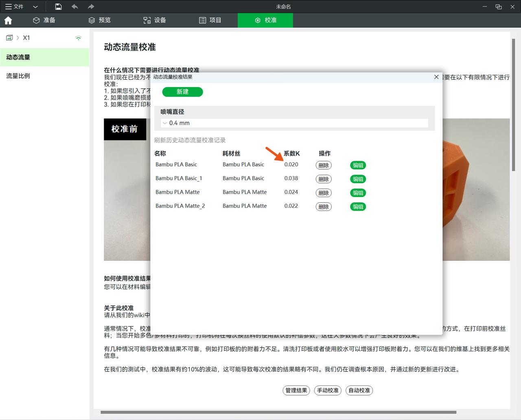Viewport: 521px width, 420px height.
Task: Click the horizontal scrollbar at the bottom
Action: (278, 412)
